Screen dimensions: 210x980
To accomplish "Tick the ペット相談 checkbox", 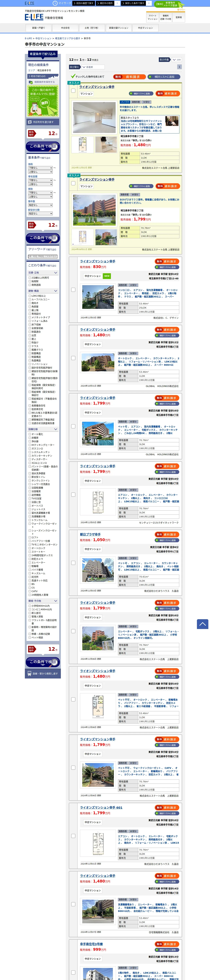I will [x=30, y=638].
